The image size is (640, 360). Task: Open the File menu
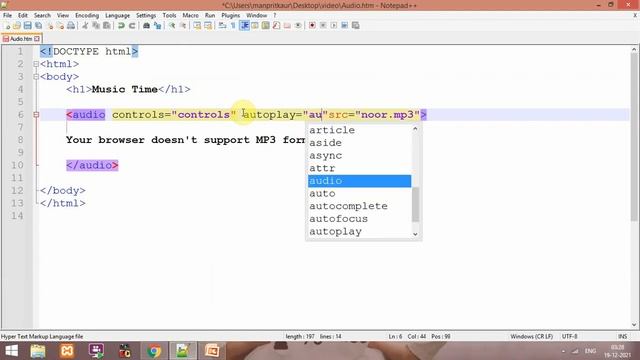pos(7,16)
